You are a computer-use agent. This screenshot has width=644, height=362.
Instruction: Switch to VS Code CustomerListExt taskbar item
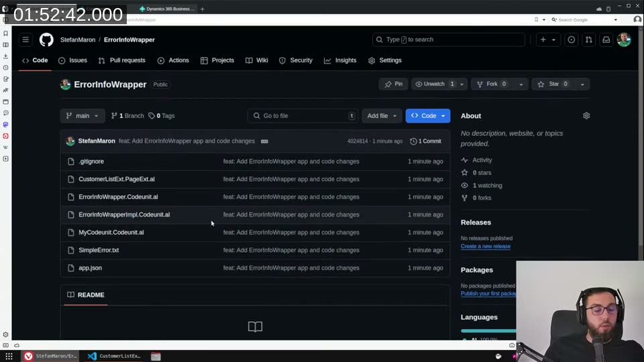click(114, 356)
